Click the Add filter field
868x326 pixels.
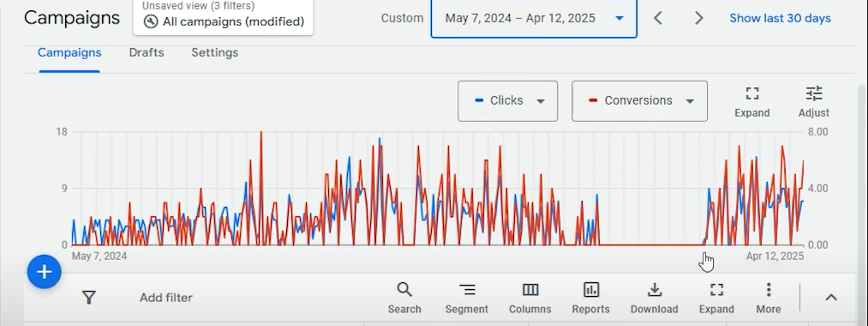coord(166,298)
